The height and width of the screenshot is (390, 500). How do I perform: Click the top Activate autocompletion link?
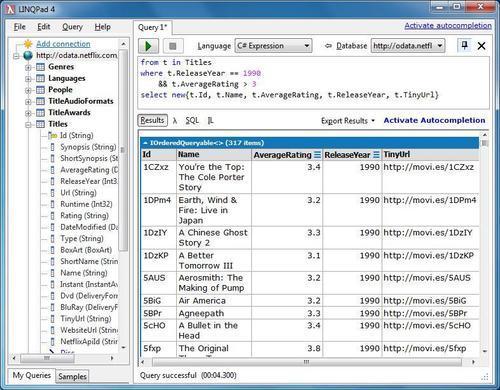click(x=448, y=26)
